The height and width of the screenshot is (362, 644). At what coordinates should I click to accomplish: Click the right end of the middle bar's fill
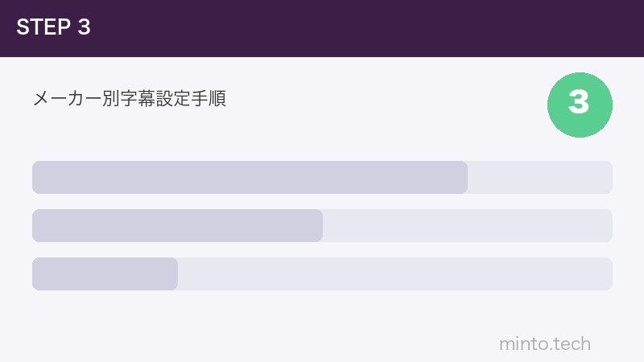click(317, 225)
